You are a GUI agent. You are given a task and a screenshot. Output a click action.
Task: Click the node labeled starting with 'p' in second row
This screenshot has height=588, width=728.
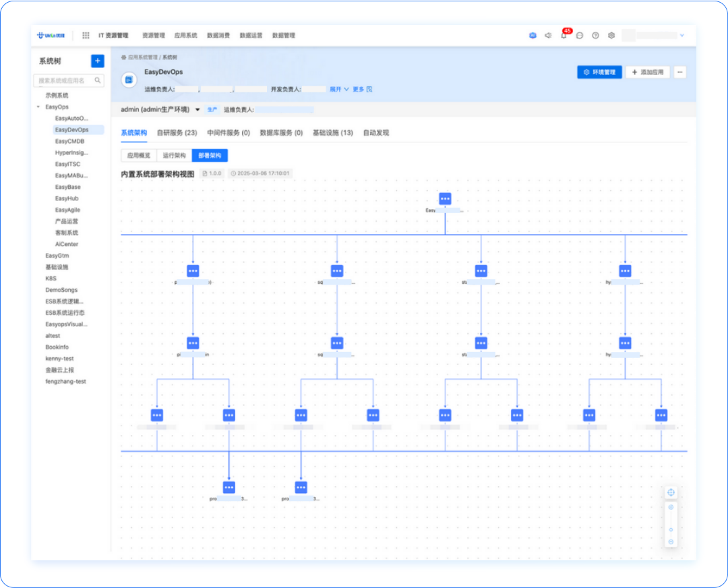pos(193,271)
